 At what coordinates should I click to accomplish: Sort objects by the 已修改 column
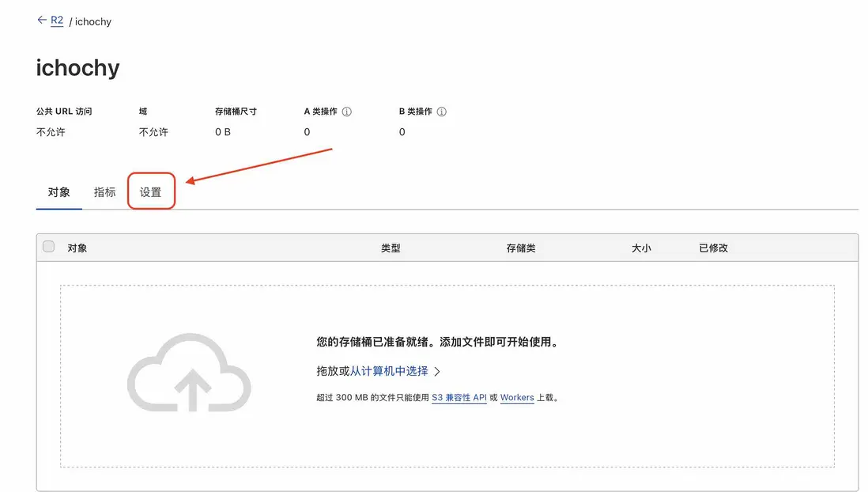712,247
